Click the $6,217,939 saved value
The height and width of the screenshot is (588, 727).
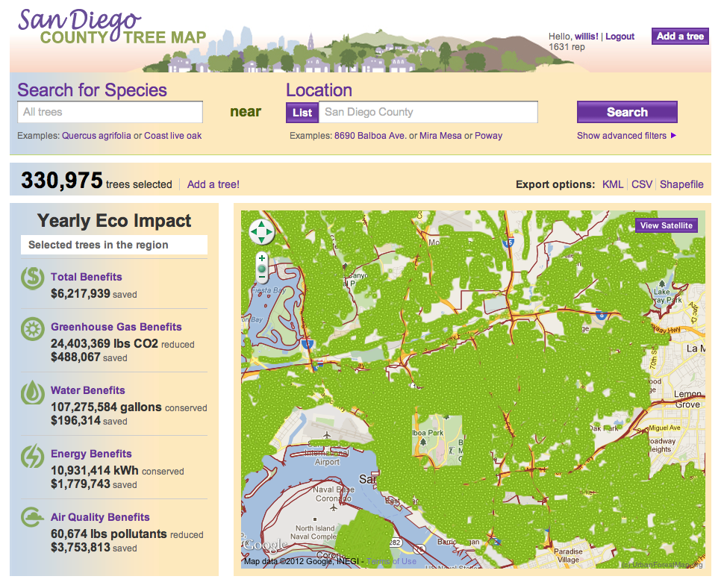[94, 294]
